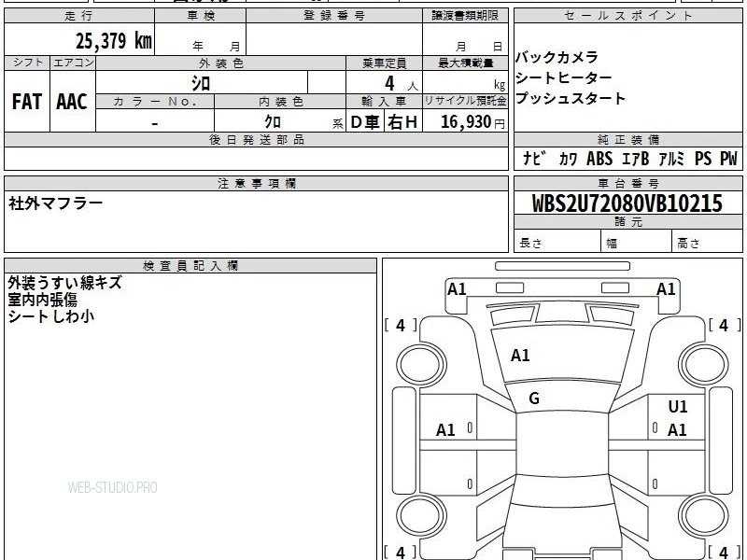This screenshot has width=747, height=560.
Task: Select the 最大積載量 header
Action: (465, 63)
